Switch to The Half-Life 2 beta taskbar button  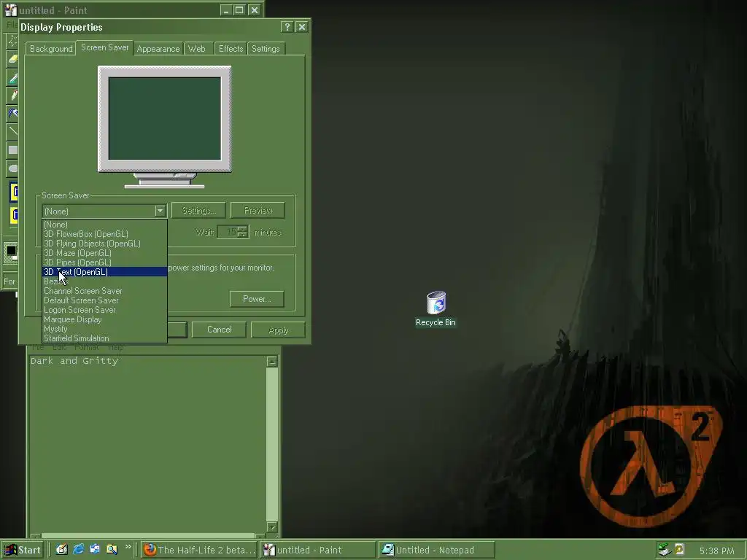199,550
